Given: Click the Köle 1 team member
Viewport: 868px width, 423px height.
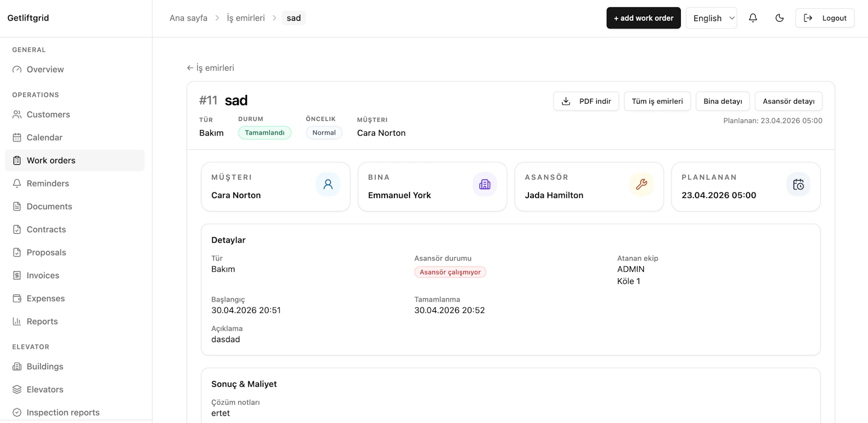Looking at the screenshot, I should (x=629, y=281).
